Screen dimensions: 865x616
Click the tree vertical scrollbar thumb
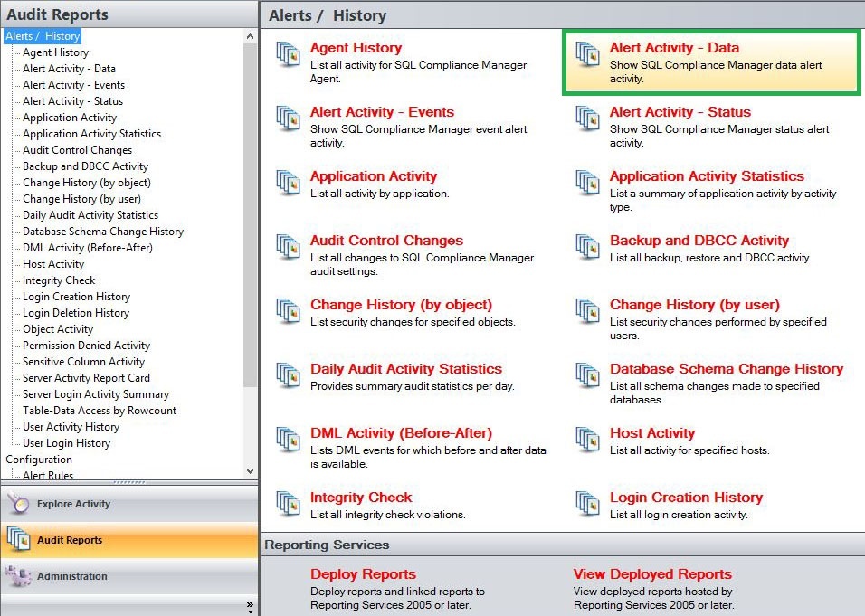250,215
